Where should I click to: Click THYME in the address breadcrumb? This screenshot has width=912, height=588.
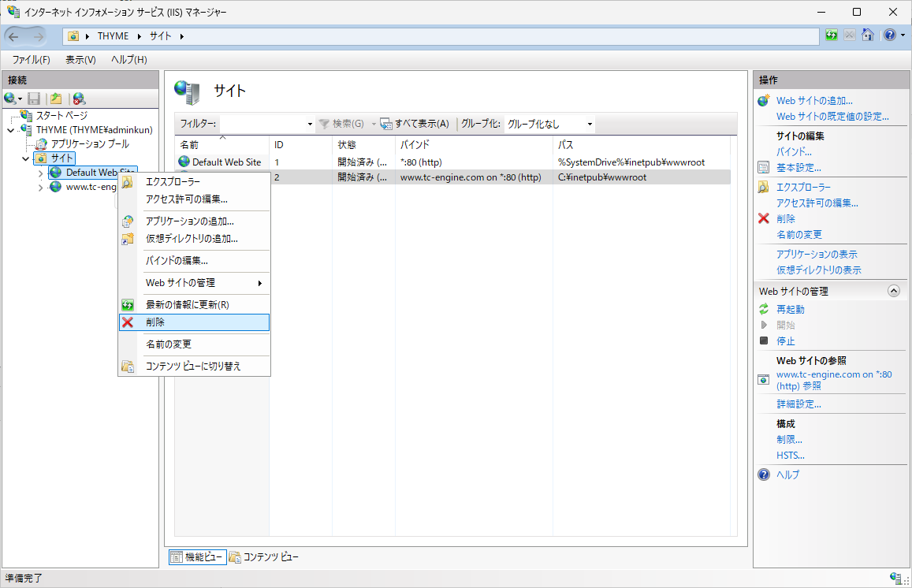point(113,36)
